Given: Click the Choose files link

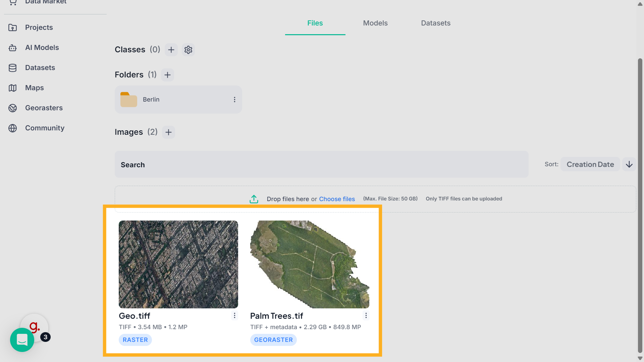Looking at the screenshot, I should (337, 199).
